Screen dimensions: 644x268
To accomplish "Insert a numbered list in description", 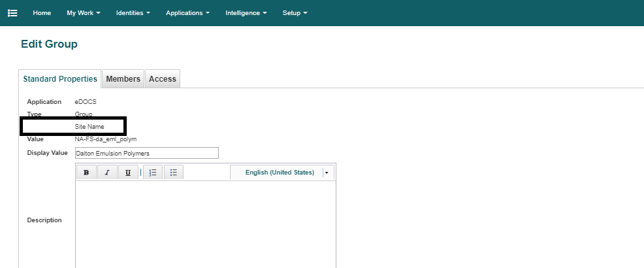I will pos(153,173).
